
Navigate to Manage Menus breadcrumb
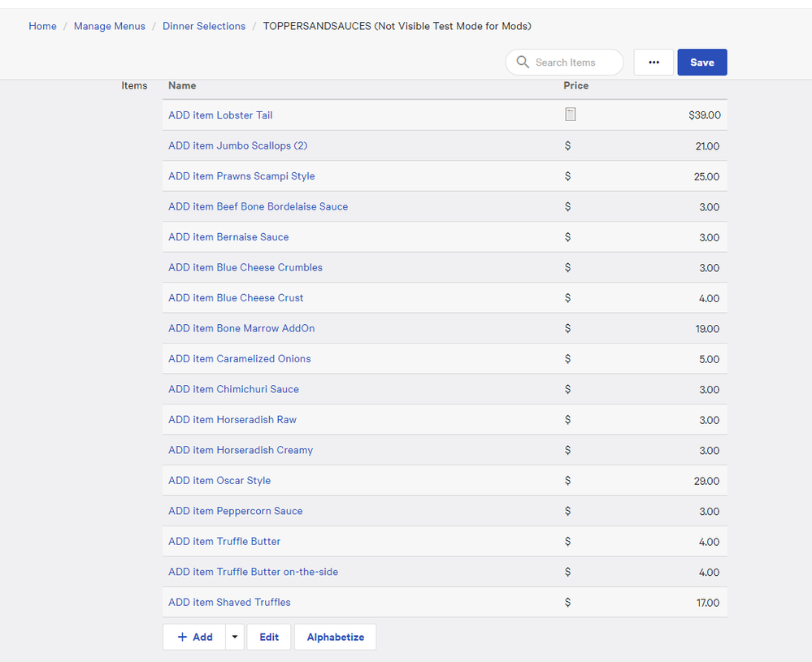[x=110, y=26]
